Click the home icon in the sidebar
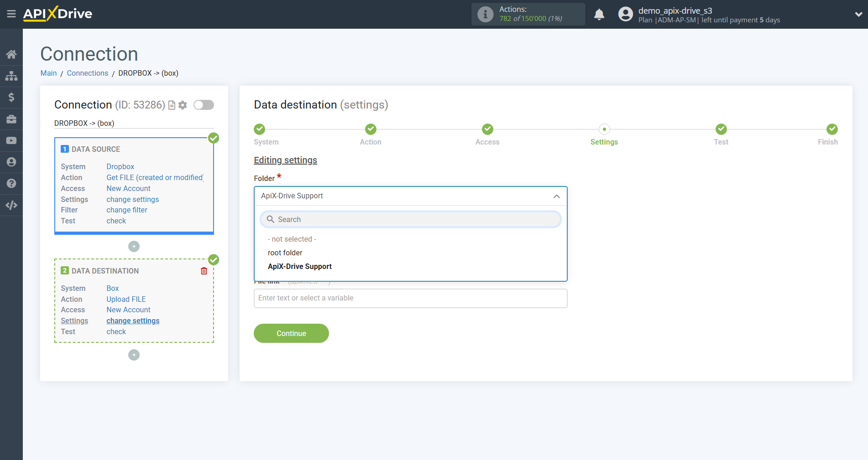Viewport: 868px width, 460px height. [x=11, y=54]
